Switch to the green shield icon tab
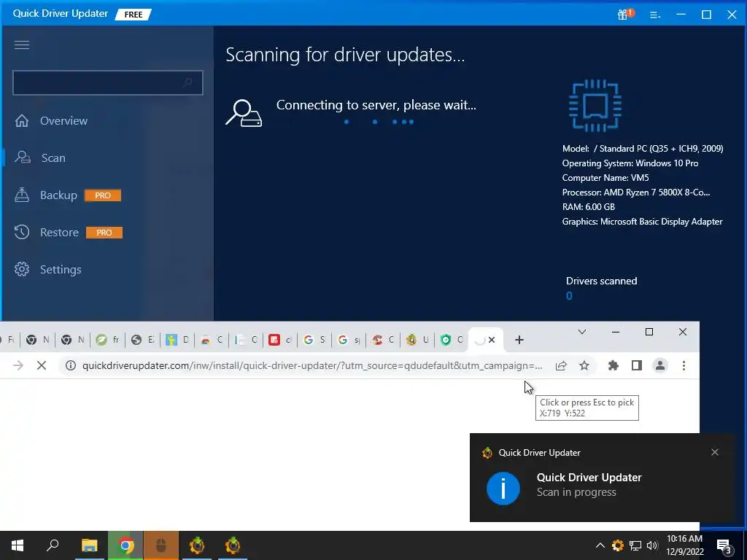The width and height of the screenshot is (747, 560). pos(451,340)
